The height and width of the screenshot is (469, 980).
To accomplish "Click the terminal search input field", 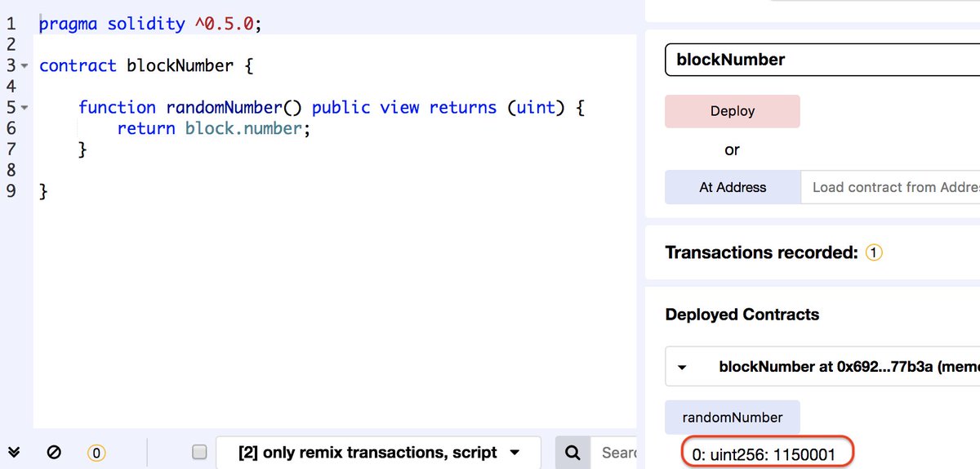I will tap(614, 452).
